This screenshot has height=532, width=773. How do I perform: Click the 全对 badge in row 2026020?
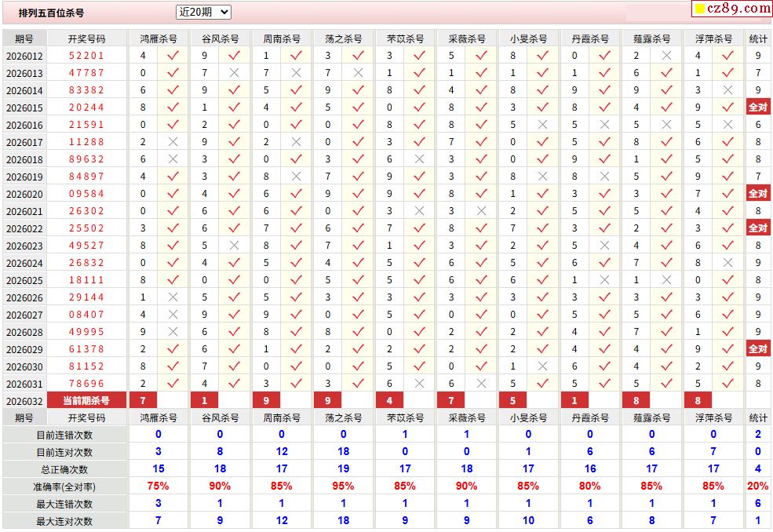[x=758, y=193]
